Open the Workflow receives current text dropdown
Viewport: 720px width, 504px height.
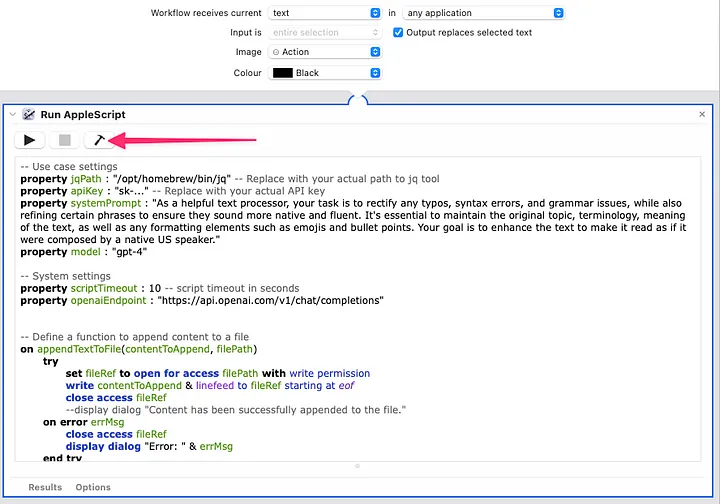[325, 13]
